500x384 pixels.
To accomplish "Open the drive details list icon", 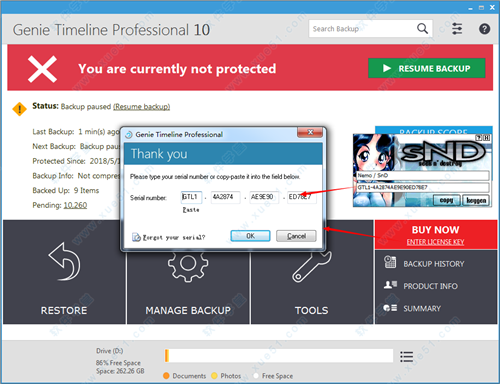I will [x=406, y=357].
